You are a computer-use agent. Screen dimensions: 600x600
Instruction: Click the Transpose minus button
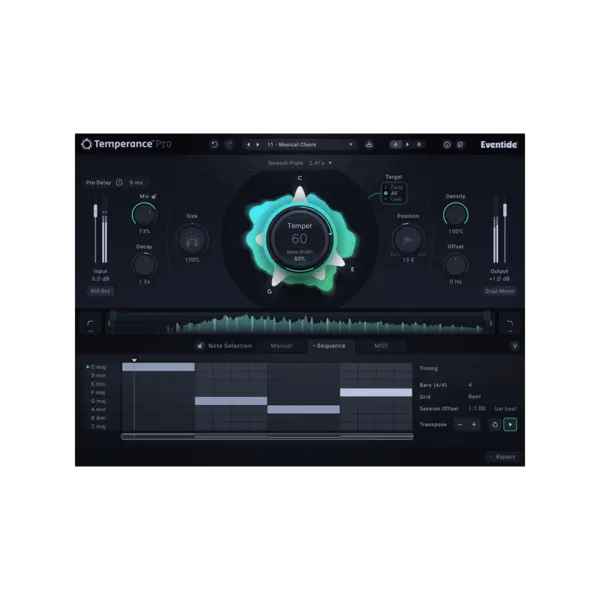click(x=460, y=425)
